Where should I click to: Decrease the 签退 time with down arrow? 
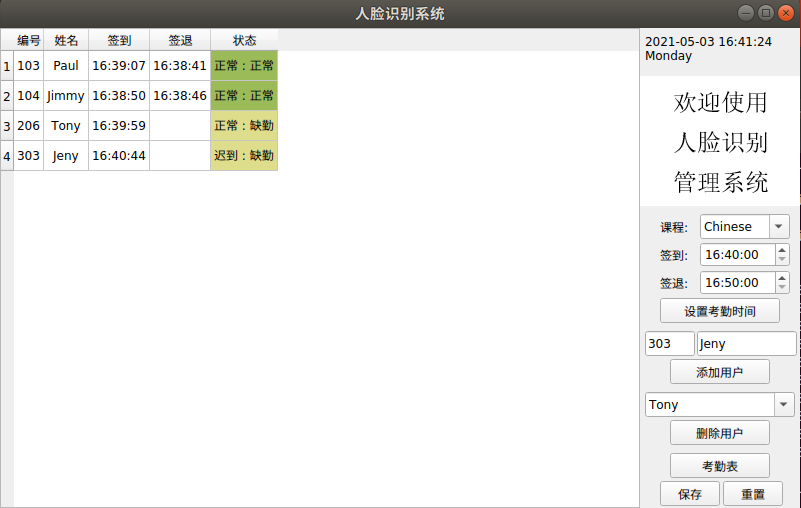click(x=782, y=288)
